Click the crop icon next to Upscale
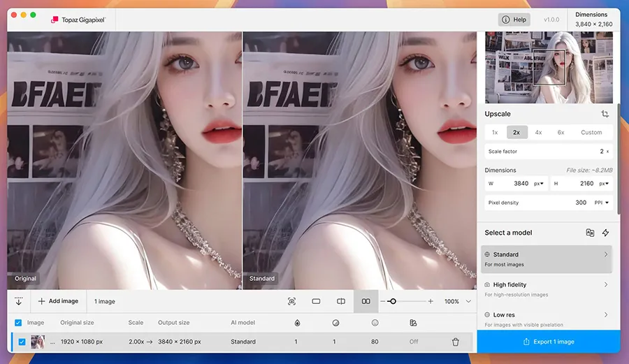Image resolution: width=629 pixels, height=364 pixels. [605, 114]
